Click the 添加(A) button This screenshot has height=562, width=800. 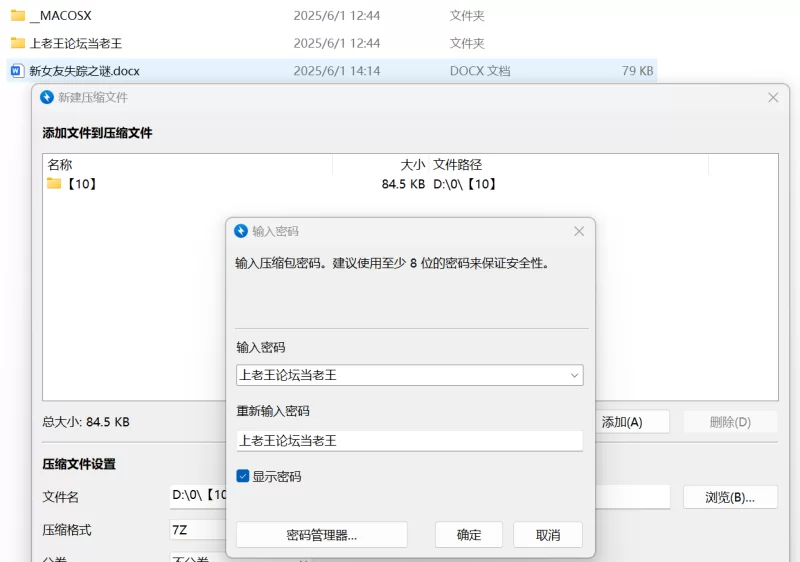point(633,422)
